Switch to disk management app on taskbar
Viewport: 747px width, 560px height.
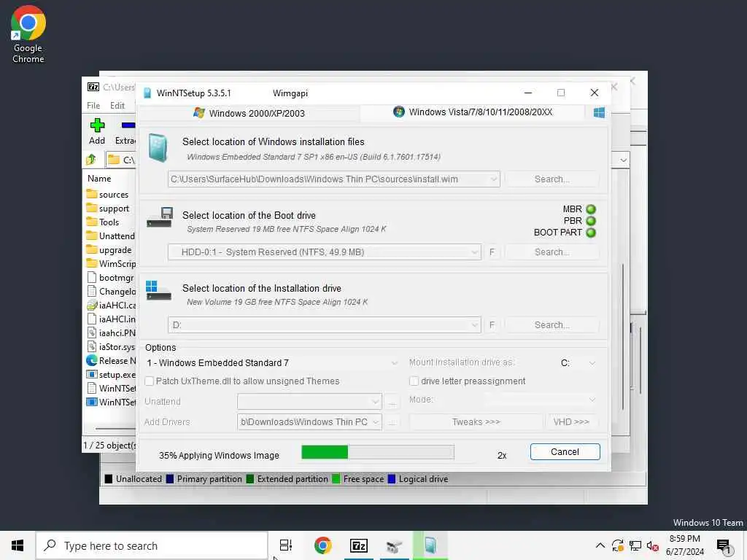(394, 546)
